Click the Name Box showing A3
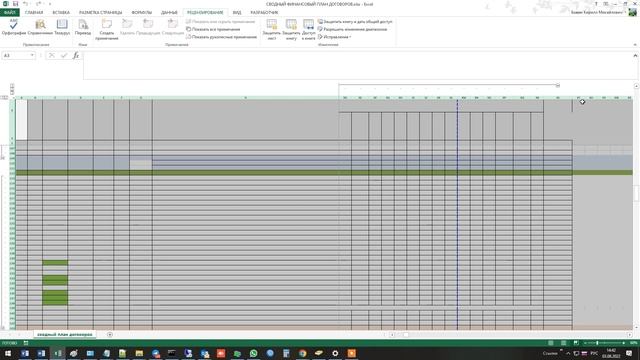 16,56
